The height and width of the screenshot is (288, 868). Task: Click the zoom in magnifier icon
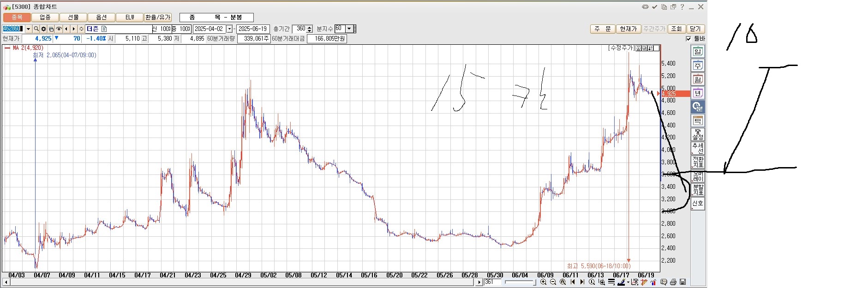point(543,282)
